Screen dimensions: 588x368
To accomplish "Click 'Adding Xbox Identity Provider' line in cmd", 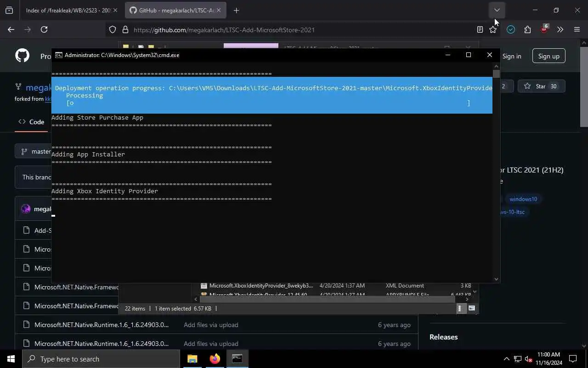I will [105, 191].
